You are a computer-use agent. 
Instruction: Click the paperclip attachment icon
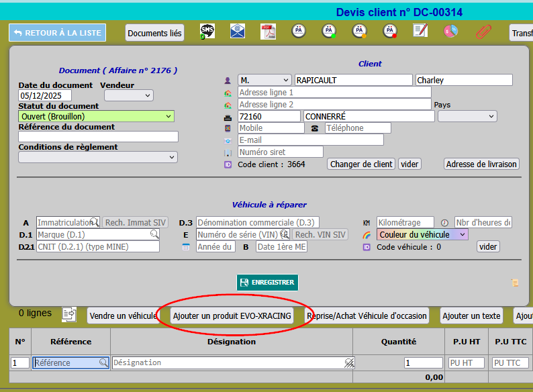click(483, 32)
